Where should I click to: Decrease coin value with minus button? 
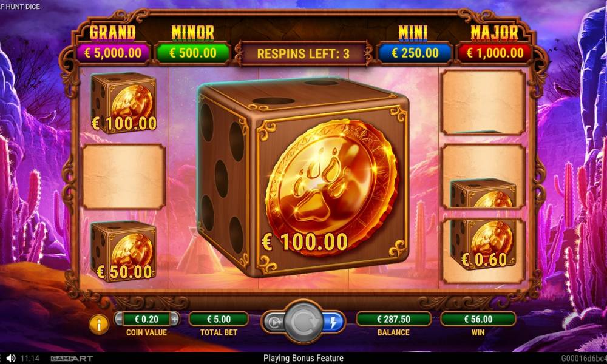(119, 319)
